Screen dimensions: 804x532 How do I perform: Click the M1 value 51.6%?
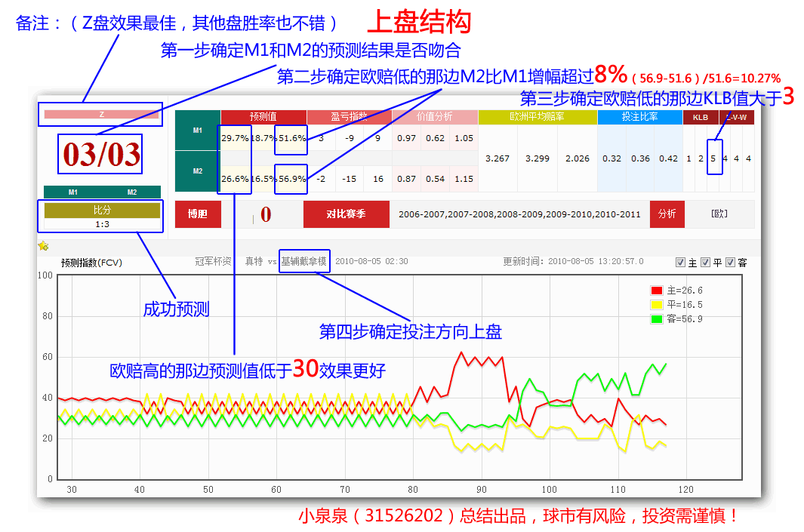292,138
